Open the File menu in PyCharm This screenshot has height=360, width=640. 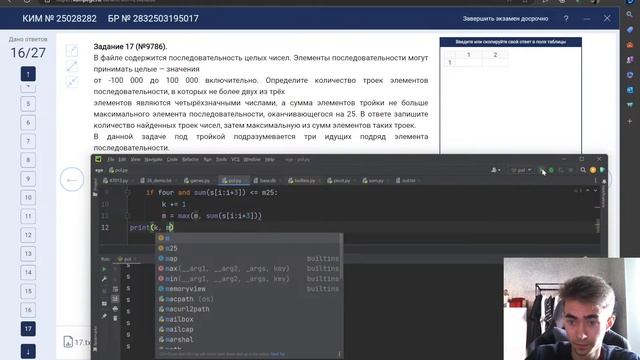111,160
